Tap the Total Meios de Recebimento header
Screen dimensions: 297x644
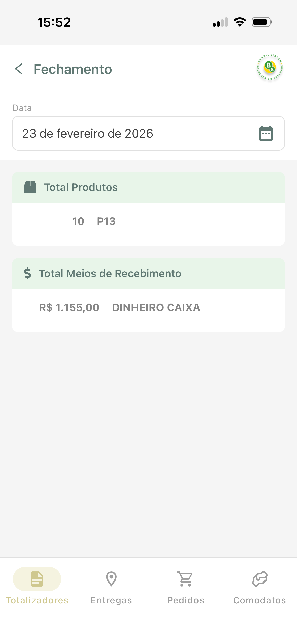(148, 273)
